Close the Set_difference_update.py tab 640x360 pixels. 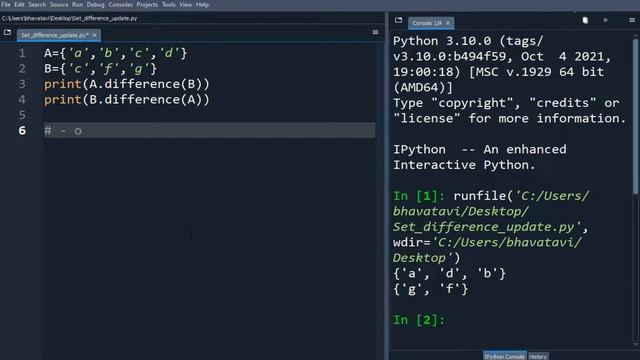click(94, 35)
